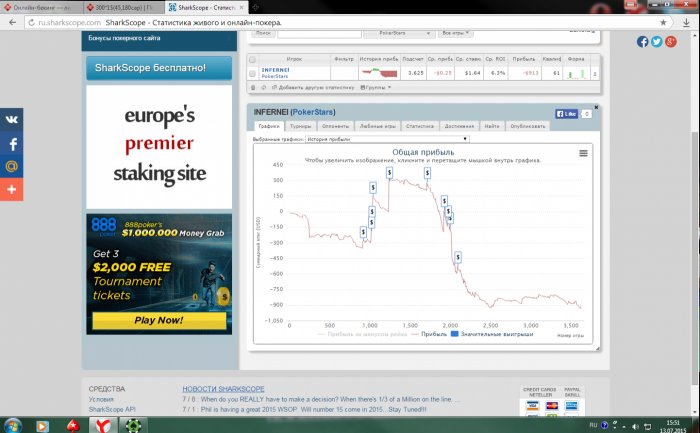Click 'Play Now!' on the 888poker ad
This screenshot has height=433, width=700.
[x=159, y=320]
